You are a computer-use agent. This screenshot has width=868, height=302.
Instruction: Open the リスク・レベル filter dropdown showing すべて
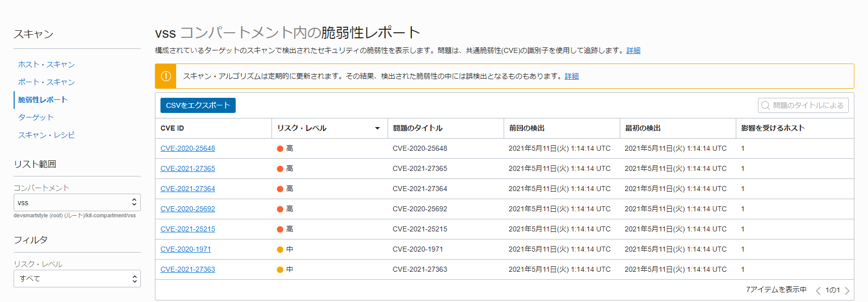(x=77, y=279)
